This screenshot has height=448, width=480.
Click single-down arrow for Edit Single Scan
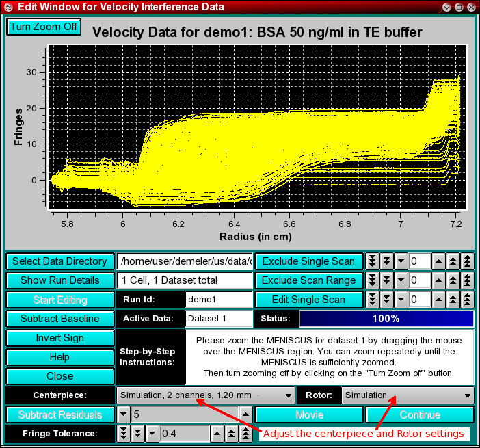(401, 300)
